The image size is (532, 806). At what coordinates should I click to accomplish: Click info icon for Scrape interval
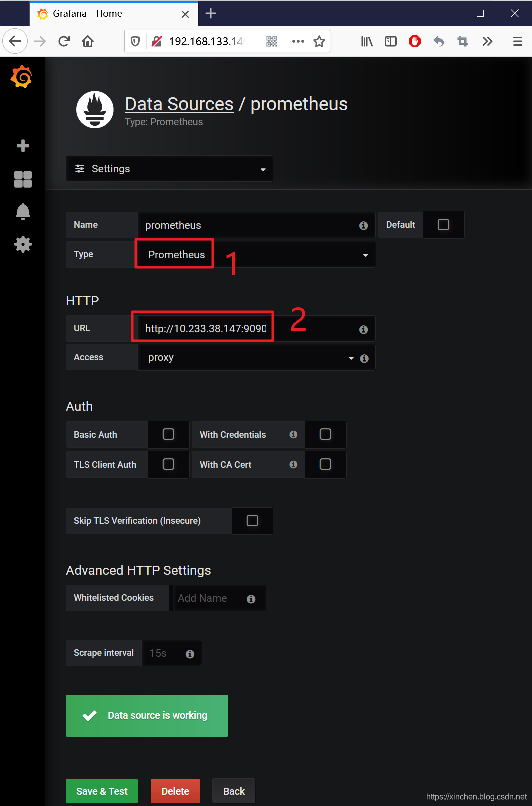pos(190,654)
